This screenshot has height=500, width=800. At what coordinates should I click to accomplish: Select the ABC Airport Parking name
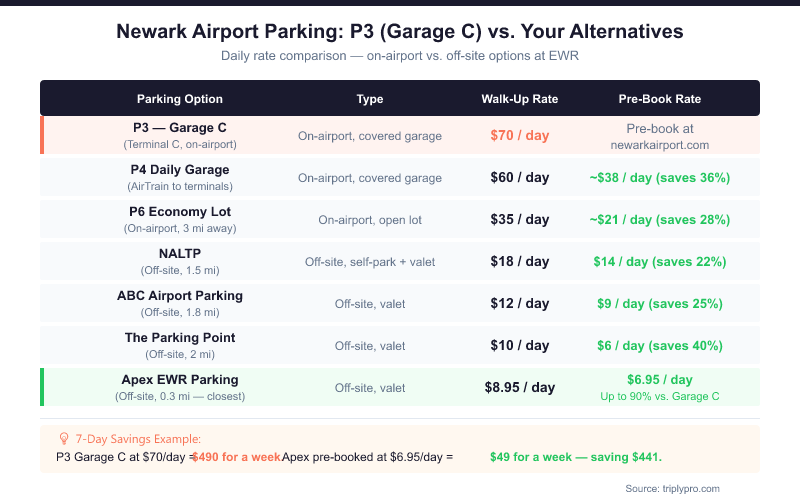pos(180,296)
